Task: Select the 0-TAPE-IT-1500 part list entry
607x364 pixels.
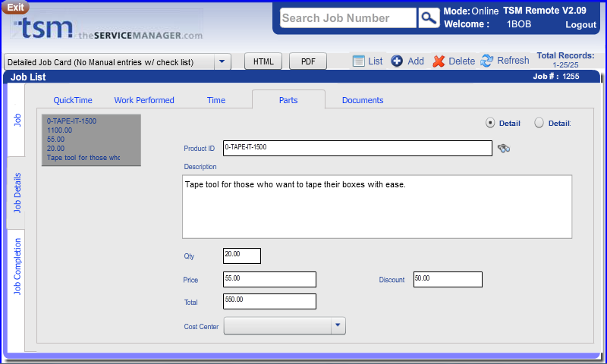Action: point(91,140)
